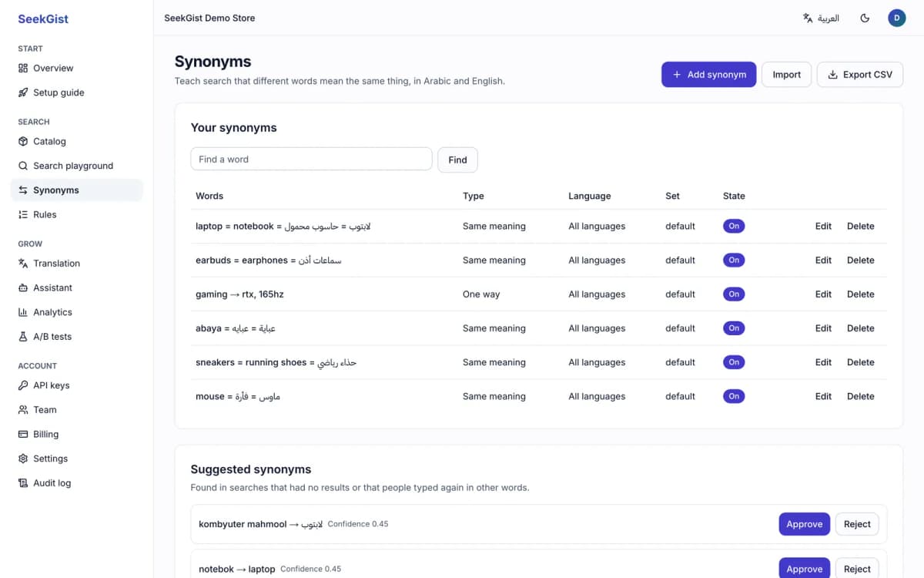This screenshot has width=924, height=578.
Task: Click the Rules list icon
Action: point(23,214)
